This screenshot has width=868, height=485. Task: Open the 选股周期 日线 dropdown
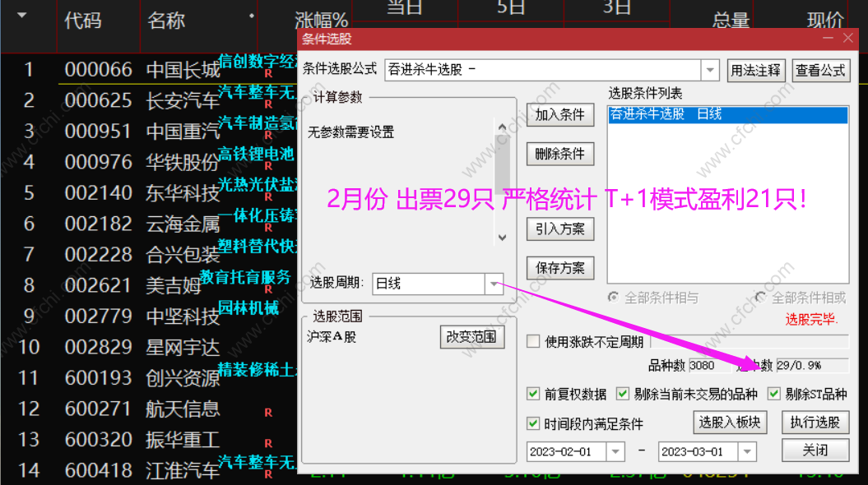(x=494, y=284)
